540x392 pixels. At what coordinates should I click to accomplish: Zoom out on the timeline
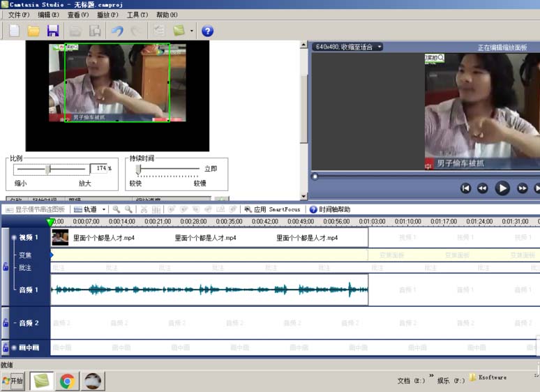click(128, 209)
